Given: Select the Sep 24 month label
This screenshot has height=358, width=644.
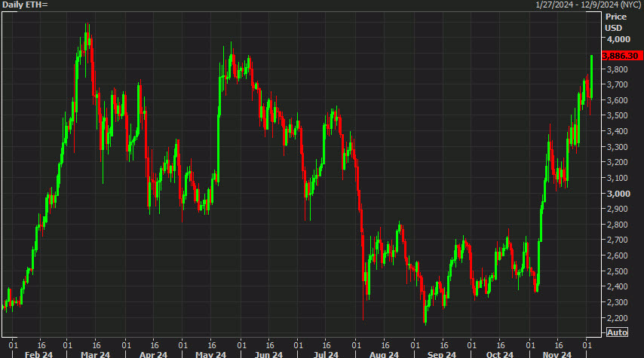Looking at the screenshot, I should [441, 353].
